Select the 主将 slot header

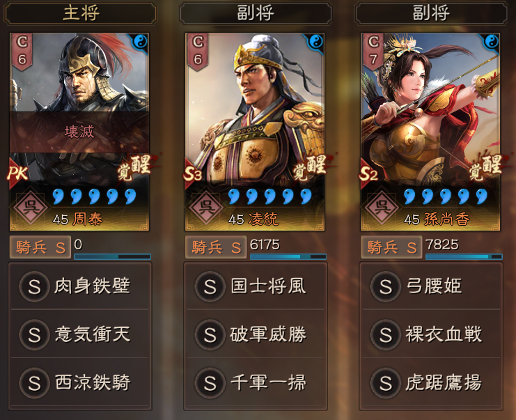pos(80,13)
